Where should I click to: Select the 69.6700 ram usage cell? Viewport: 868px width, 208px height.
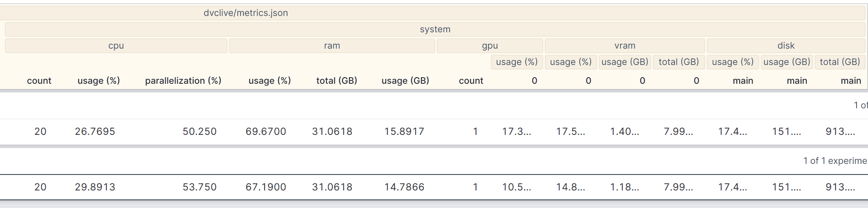[265, 132]
